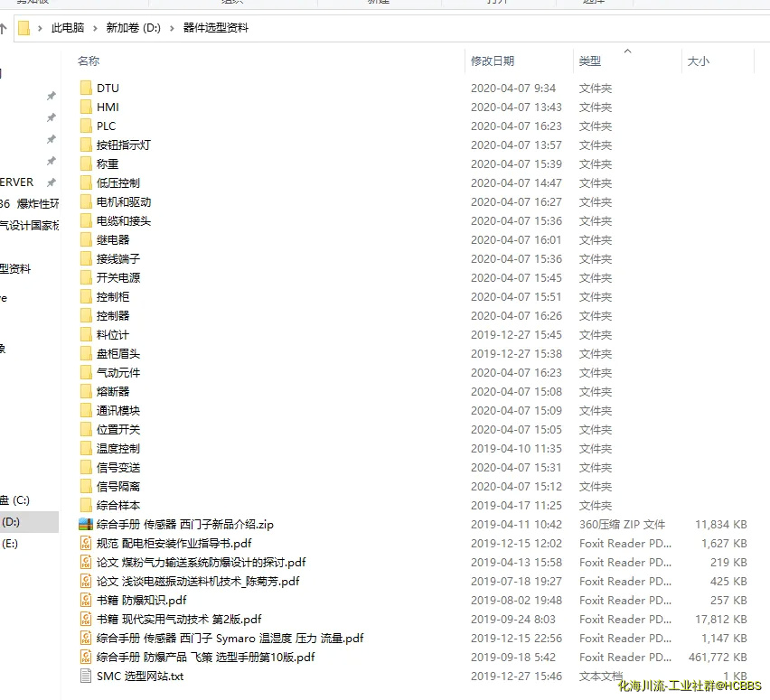Sort by the 类型 column header
Viewport: 770px width, 700px height.
point(590,61)
